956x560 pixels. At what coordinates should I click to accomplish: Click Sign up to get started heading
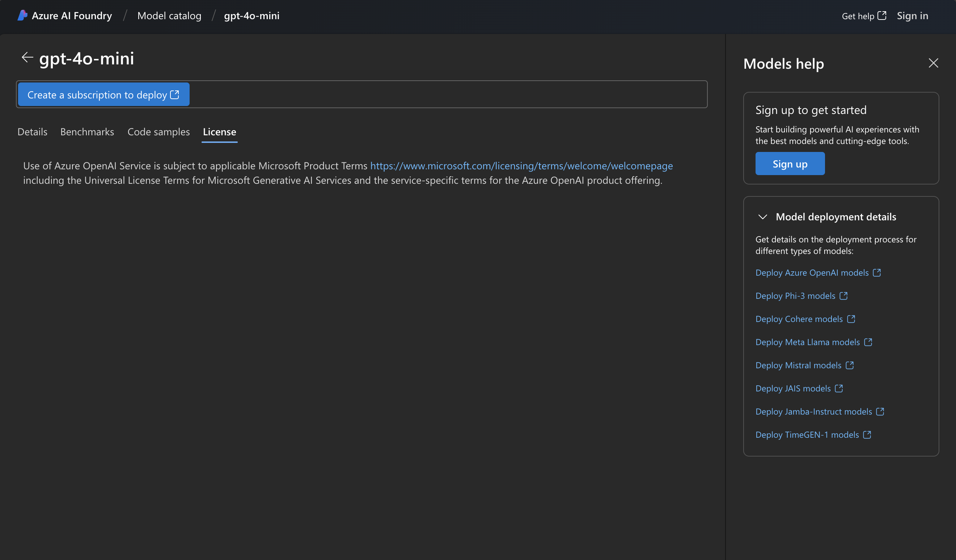click(x=811, y=110)
